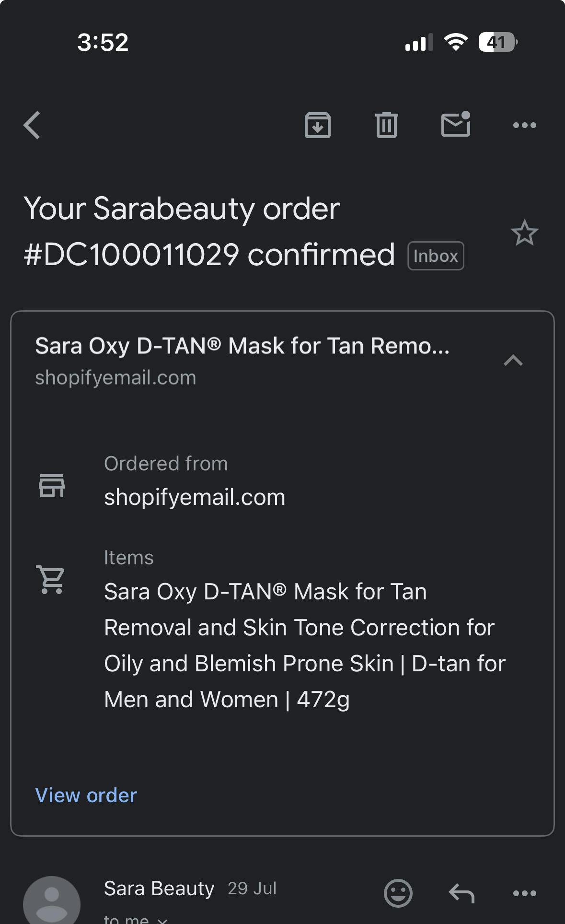Viewport: 565px width, 924px height.
Task: Click the View order link
Action: [86, 795]
